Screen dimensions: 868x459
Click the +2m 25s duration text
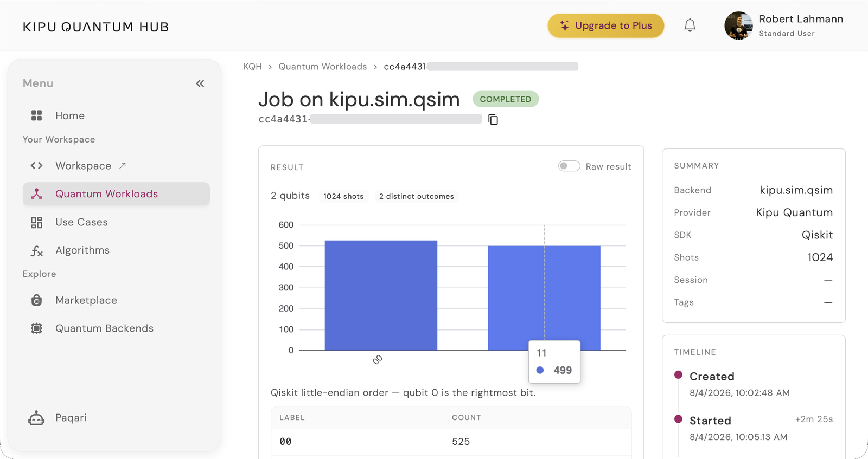pos(814,419)
